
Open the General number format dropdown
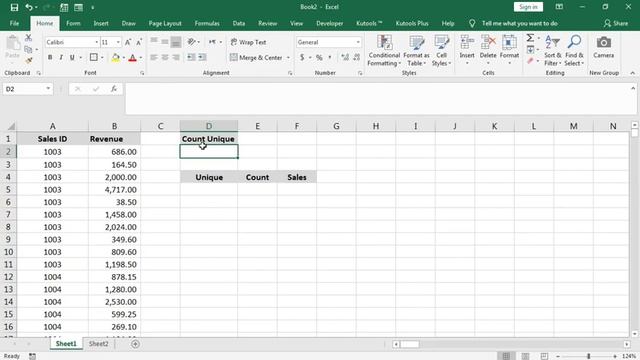coord(358,42)
